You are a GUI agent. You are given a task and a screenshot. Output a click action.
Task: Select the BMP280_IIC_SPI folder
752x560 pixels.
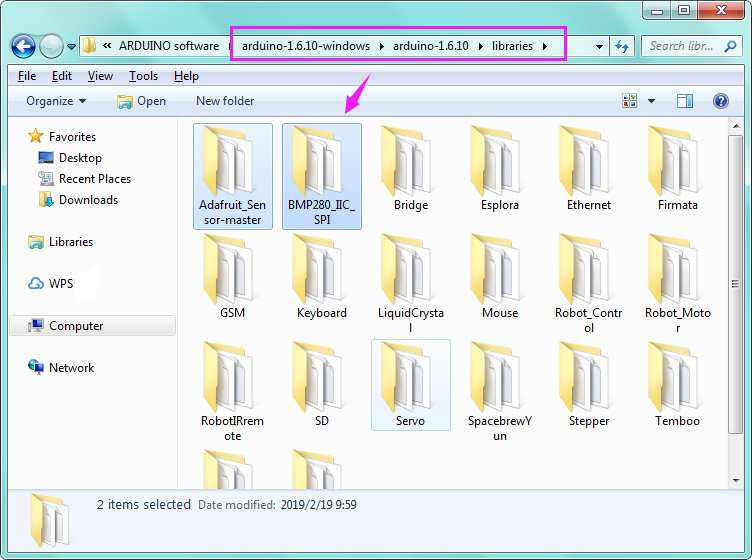(322, 176)
